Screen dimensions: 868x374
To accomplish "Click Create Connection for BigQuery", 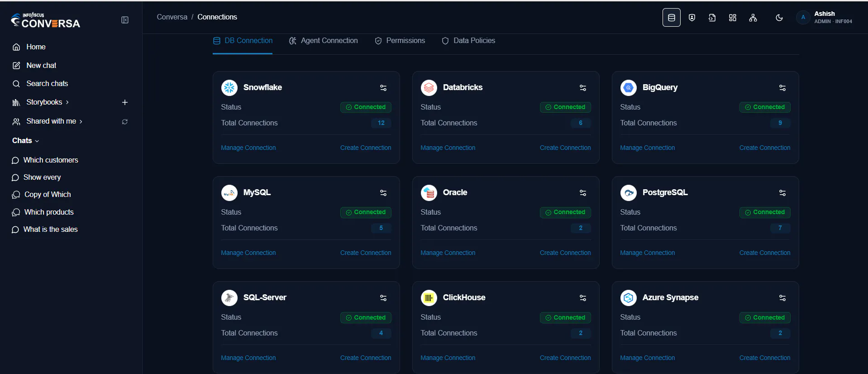I will (x=765, y=148).
